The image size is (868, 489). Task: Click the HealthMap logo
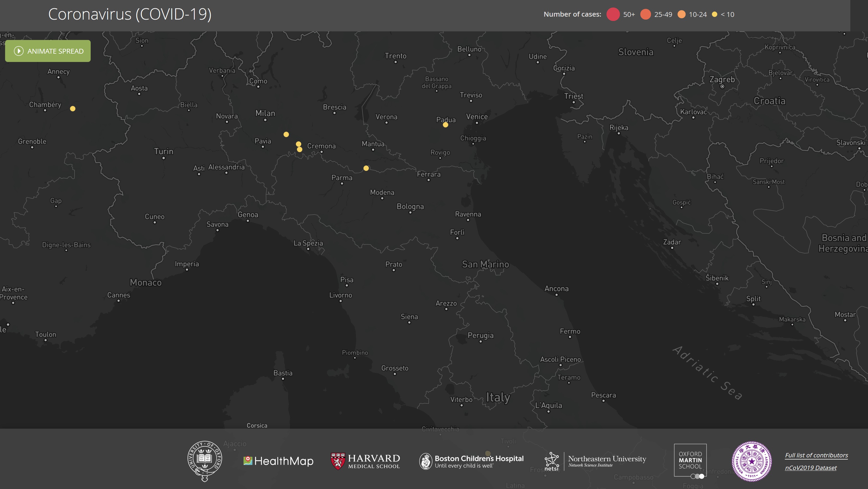point(278,461)
